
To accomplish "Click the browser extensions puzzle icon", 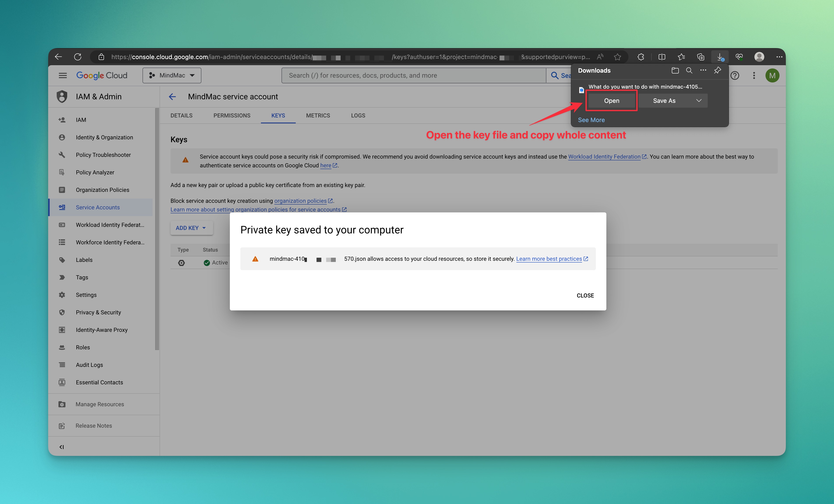I will pyautogui.click(x=640, y=57).
